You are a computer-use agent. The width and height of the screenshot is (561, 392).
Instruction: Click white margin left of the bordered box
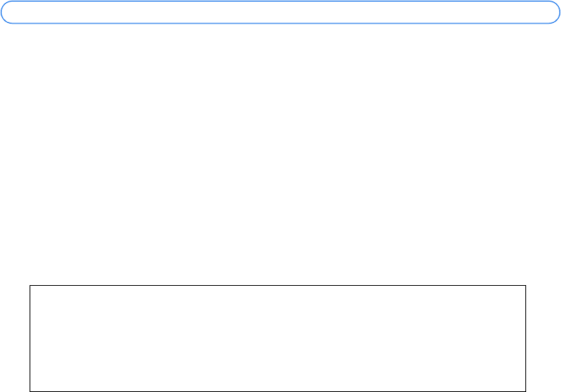tap(14, 338)
